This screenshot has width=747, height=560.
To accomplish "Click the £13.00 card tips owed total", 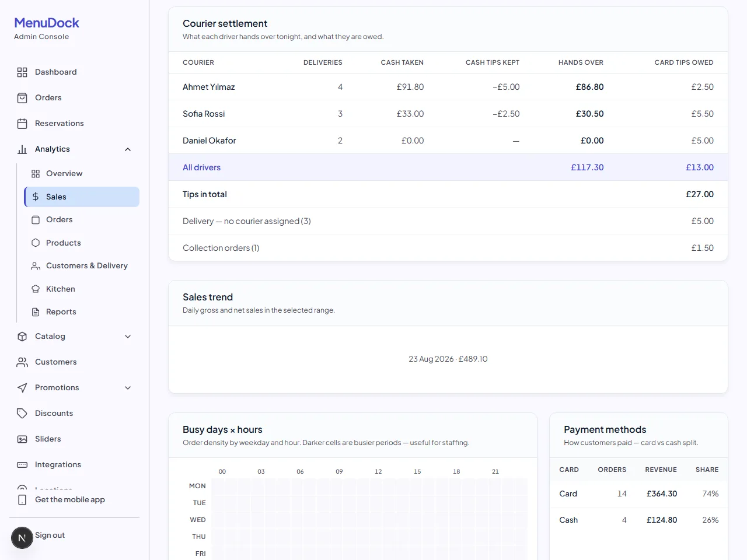I will [700, 167].
